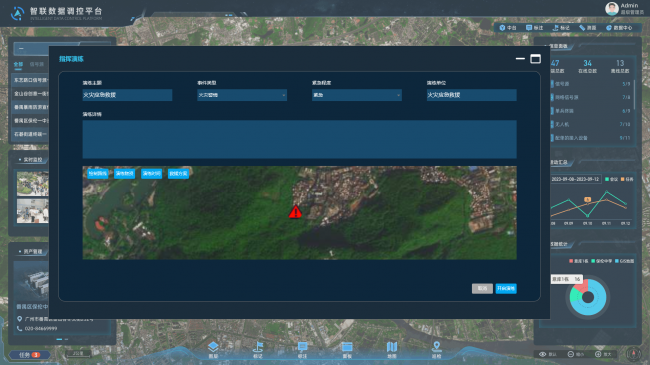Select the first row in left list

pyautogui.click(x=31, y=80)
